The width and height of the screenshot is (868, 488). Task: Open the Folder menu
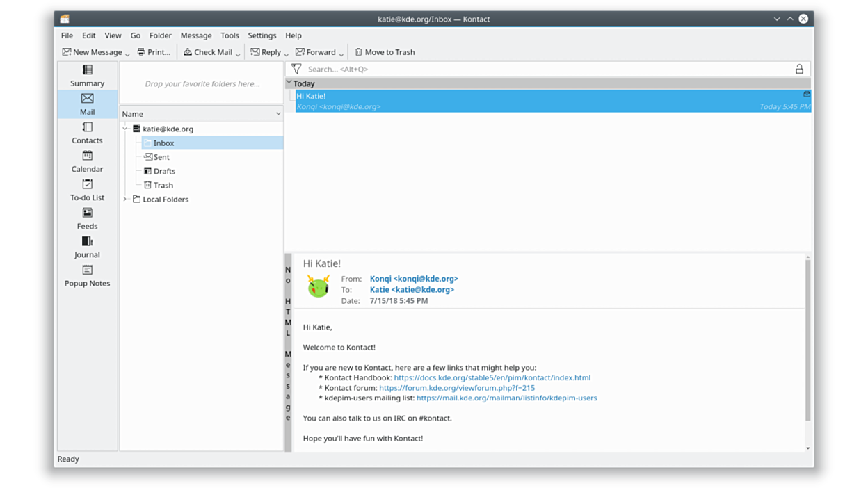(x=160, y=35)
